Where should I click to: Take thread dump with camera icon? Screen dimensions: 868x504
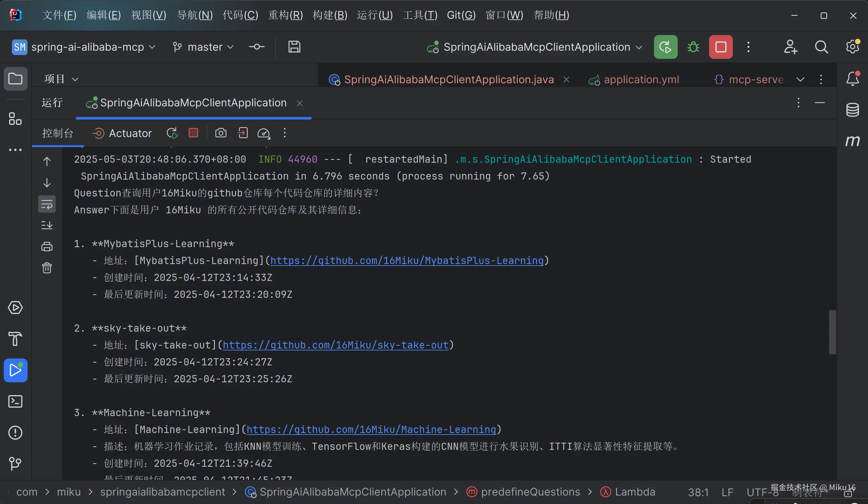tap(221, 133)
